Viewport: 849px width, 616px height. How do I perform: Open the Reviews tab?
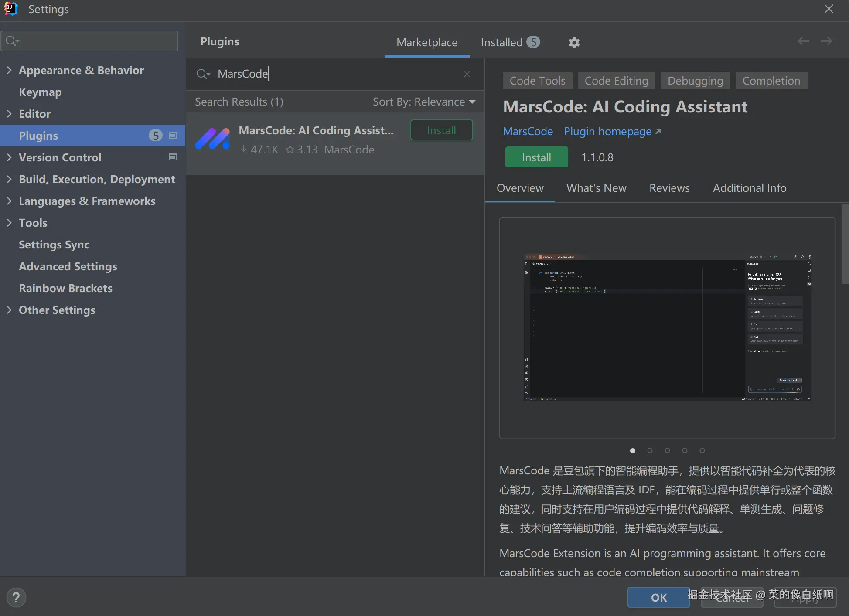click(669, 188)
